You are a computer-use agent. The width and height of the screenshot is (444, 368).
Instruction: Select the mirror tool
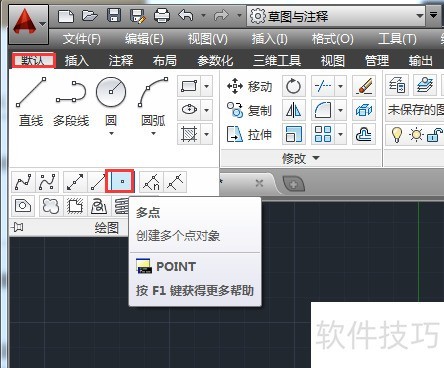[294, 110]
